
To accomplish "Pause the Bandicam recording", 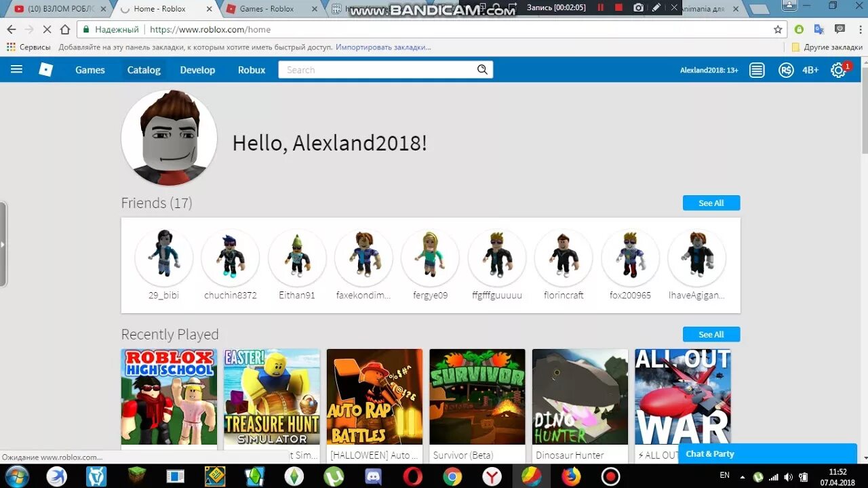I will tap(600, 7).
